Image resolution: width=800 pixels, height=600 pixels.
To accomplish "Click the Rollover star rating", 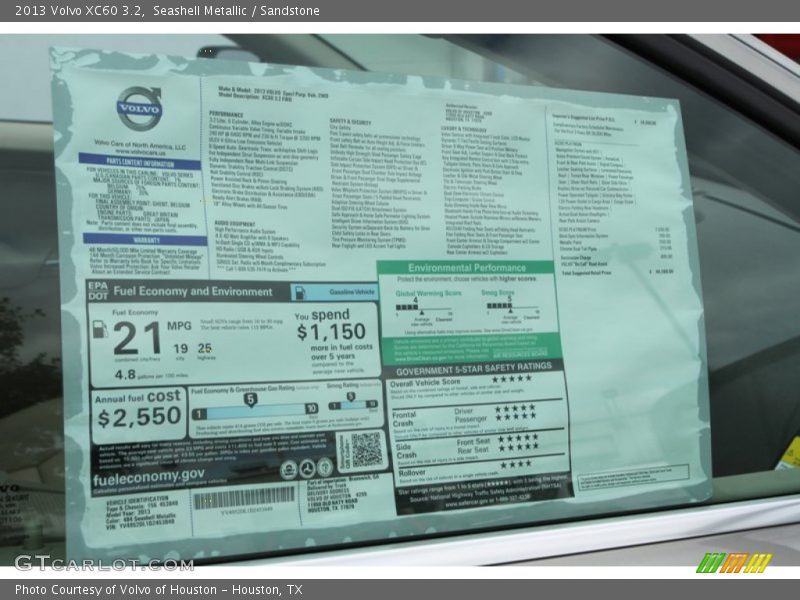I will [516, 465].
